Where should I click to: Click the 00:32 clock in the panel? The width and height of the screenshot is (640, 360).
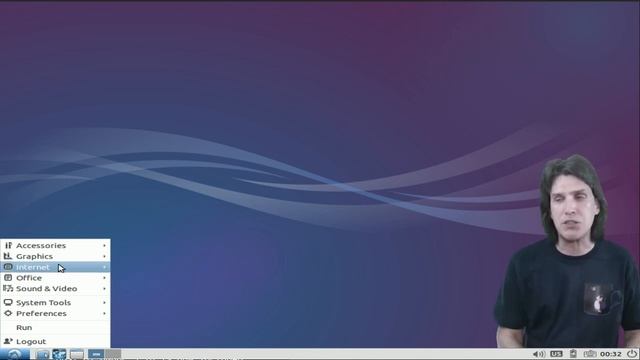coord(611,354)
